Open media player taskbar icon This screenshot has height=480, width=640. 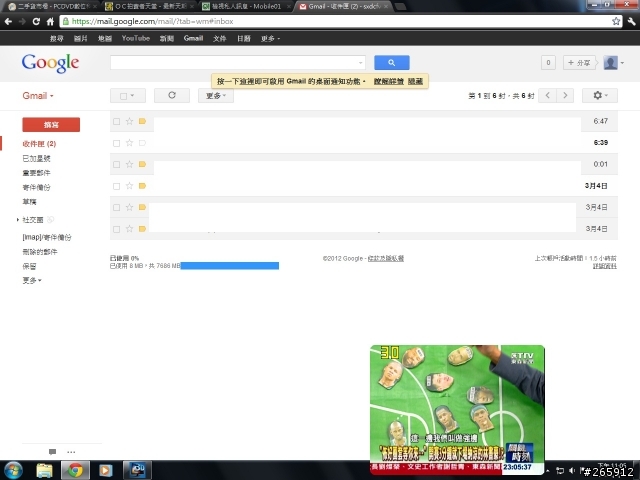click(105, 470)
